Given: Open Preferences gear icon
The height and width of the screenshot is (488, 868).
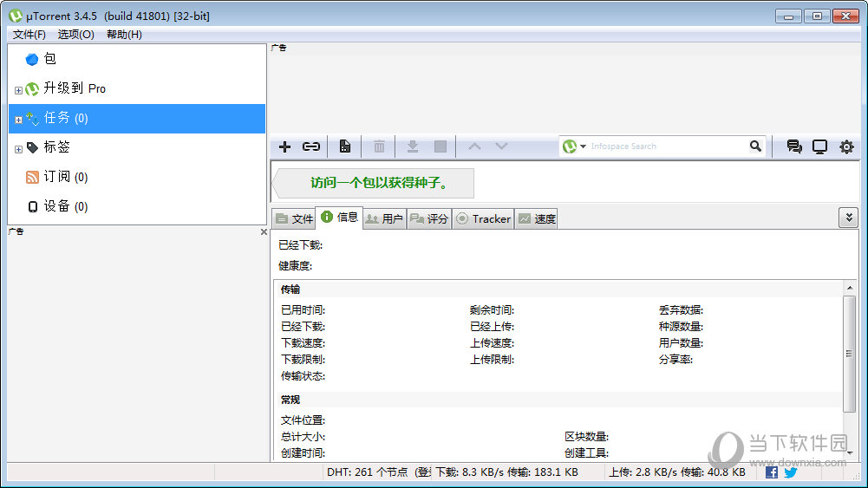Looking at the screenshot, I should pyautogui.click(x=846, y=146).
